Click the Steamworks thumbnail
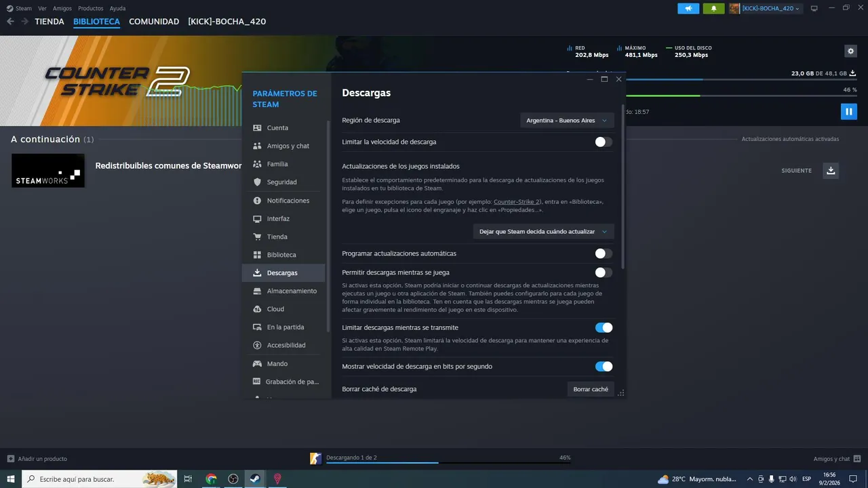This screenshot has width=868, height=488. (48, 171)
